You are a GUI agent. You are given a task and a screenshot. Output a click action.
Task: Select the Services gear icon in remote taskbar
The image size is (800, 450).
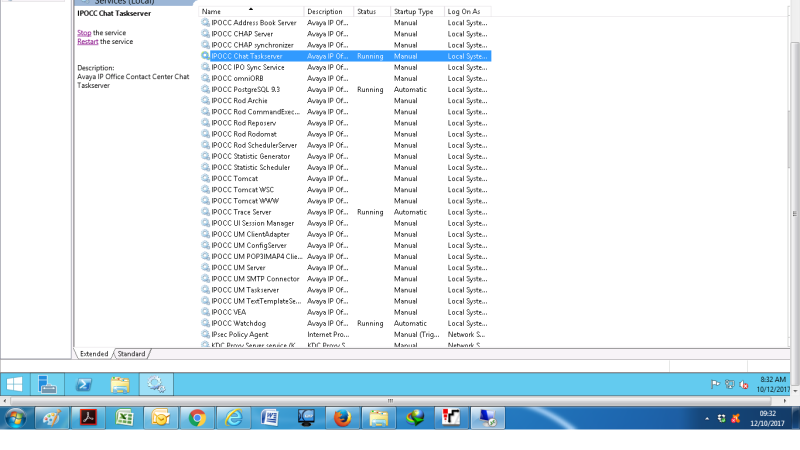(156, 384)
